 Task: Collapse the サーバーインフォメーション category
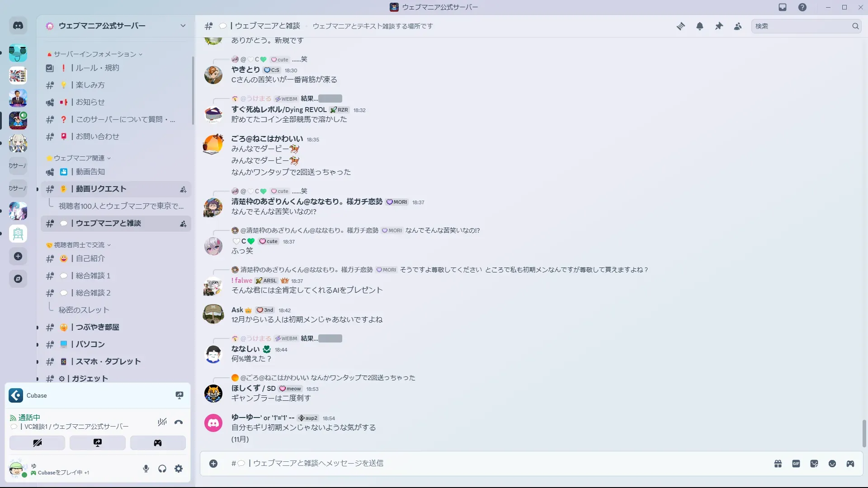click(x=95, y=54)
